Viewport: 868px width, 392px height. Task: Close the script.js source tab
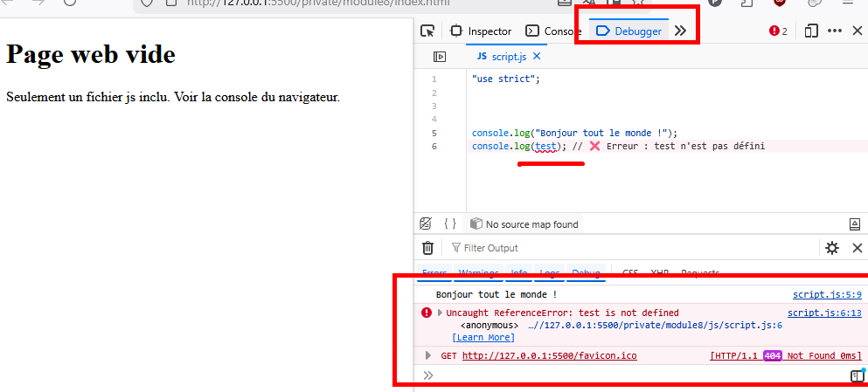pyautogui.click(x=536, y=57)
